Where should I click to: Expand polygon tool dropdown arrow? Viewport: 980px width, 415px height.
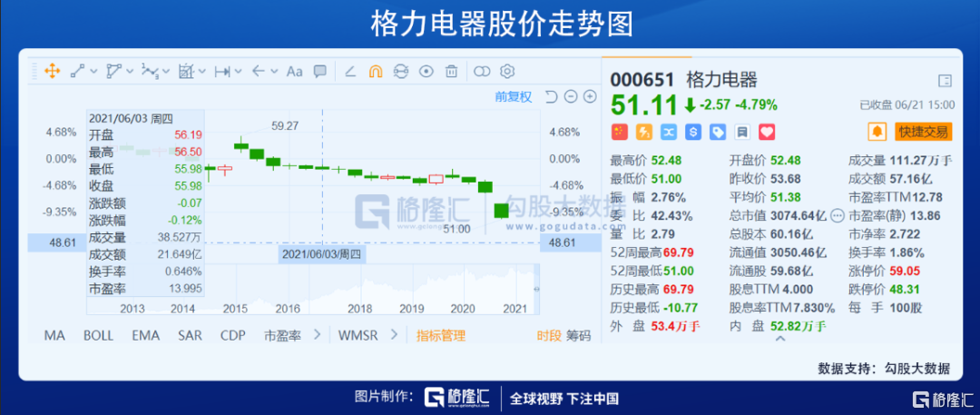click(x=130, y=72)
